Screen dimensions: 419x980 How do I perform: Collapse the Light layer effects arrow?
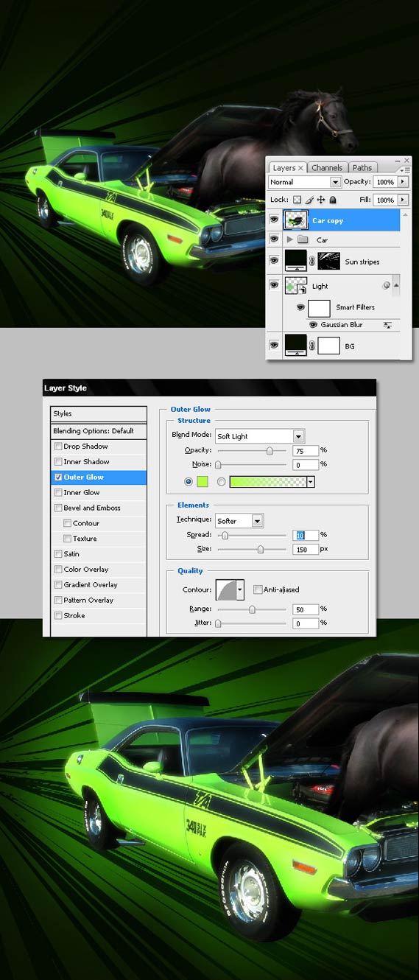[397, 285]
